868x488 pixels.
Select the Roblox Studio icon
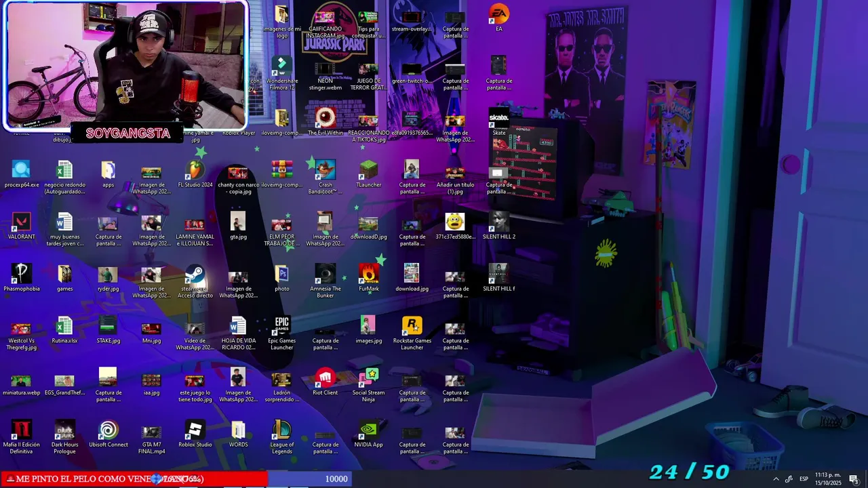point(195,434)
